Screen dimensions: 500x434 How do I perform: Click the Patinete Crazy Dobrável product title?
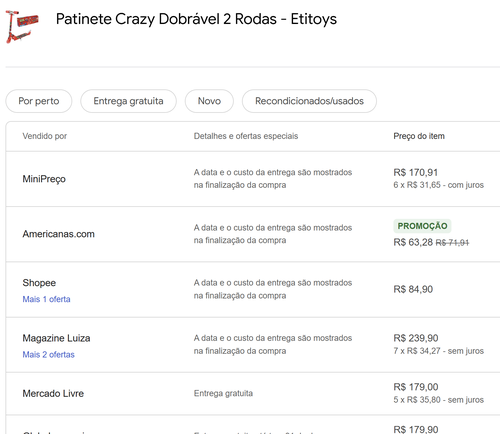tap(196, 19)
